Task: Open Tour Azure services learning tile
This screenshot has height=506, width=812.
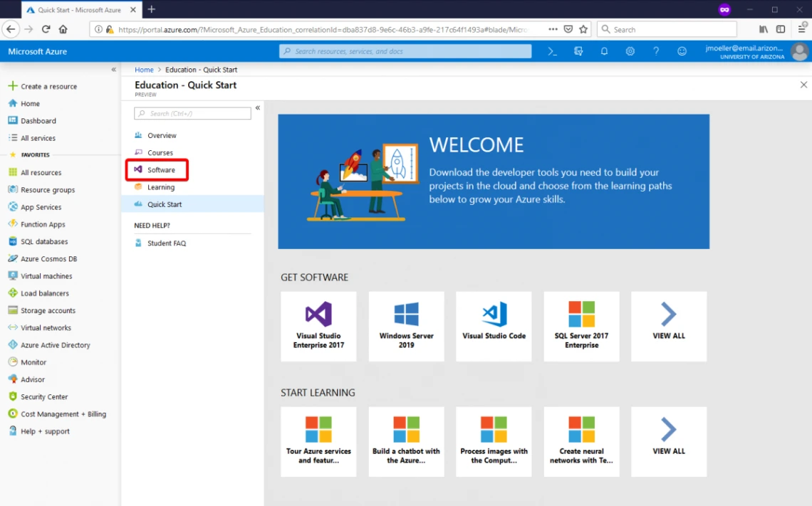Action: [x=318, y=441]
